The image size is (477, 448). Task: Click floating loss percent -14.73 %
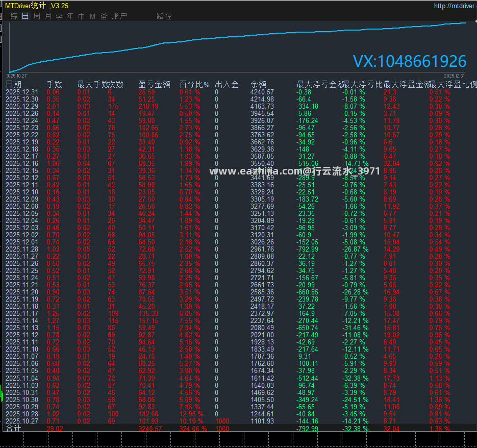click(355, 163)
